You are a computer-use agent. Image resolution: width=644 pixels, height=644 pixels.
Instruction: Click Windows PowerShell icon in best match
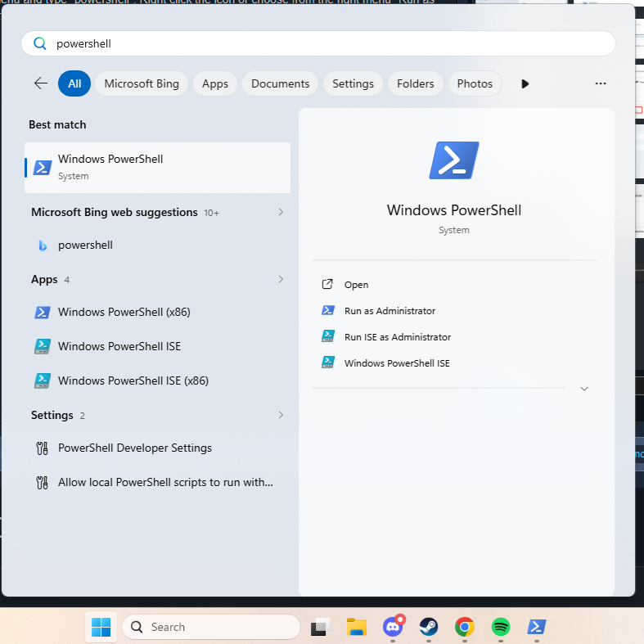(43, 168)
